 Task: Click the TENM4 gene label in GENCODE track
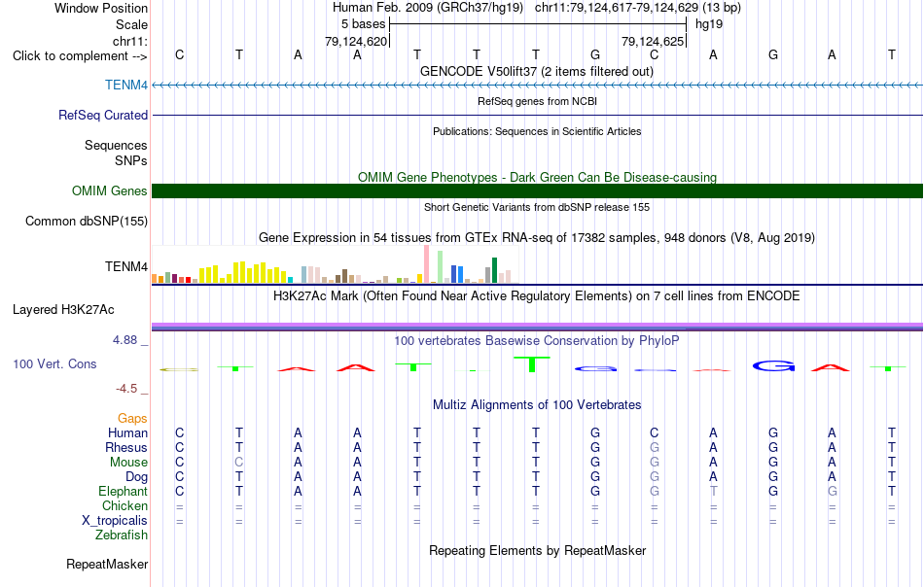click(x=126, y=85)
